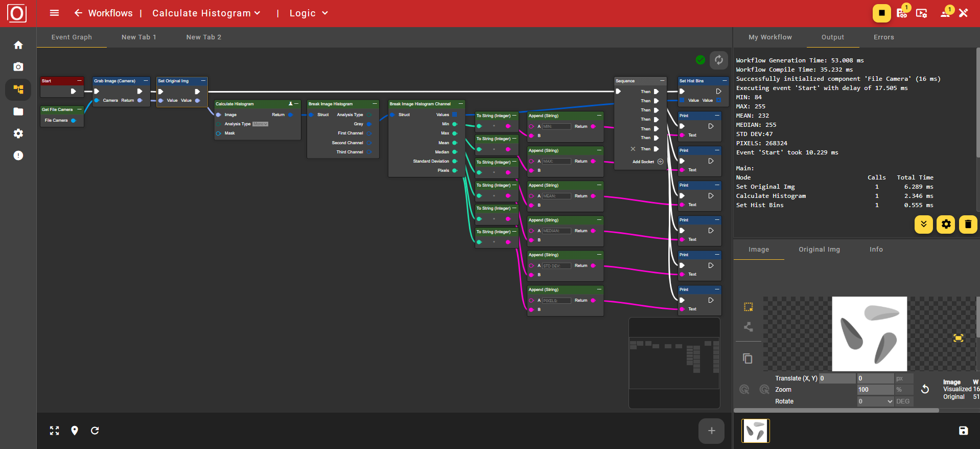Click the horizontal scrollbar under image viewer

pos(836,410)
